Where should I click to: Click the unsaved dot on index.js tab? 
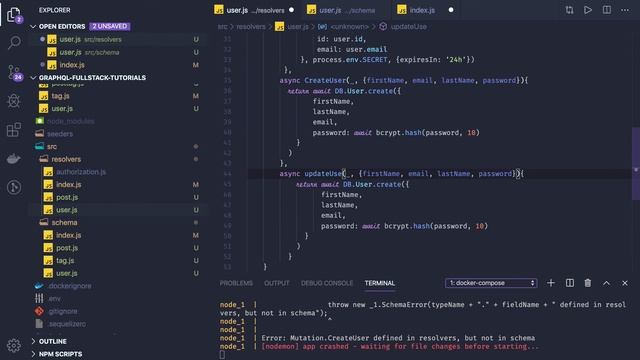coord(451,10)
